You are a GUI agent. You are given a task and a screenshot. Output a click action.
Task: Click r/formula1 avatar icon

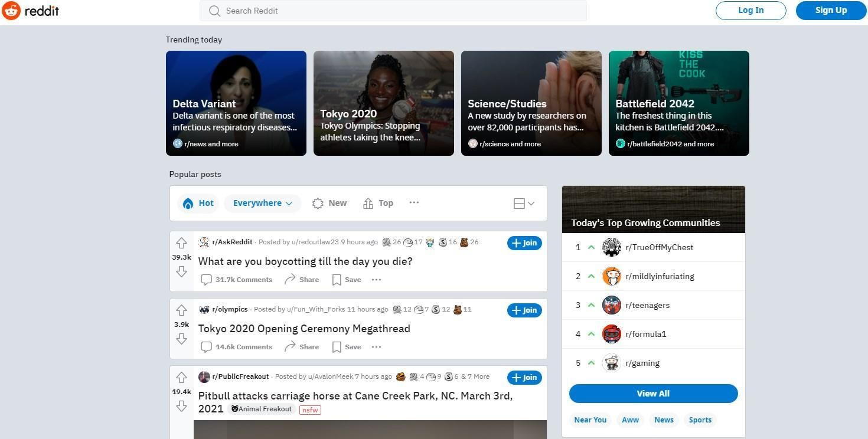tap(612, 334)
